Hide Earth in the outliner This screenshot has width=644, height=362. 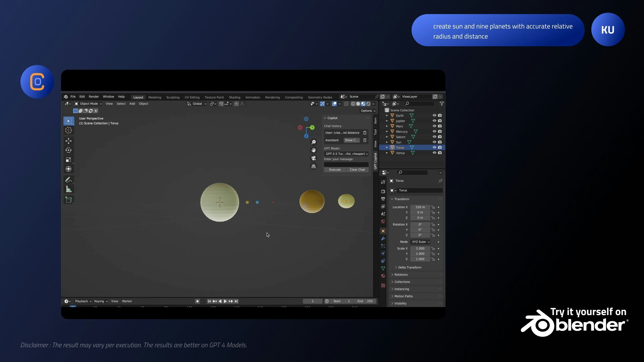[434, 115]
